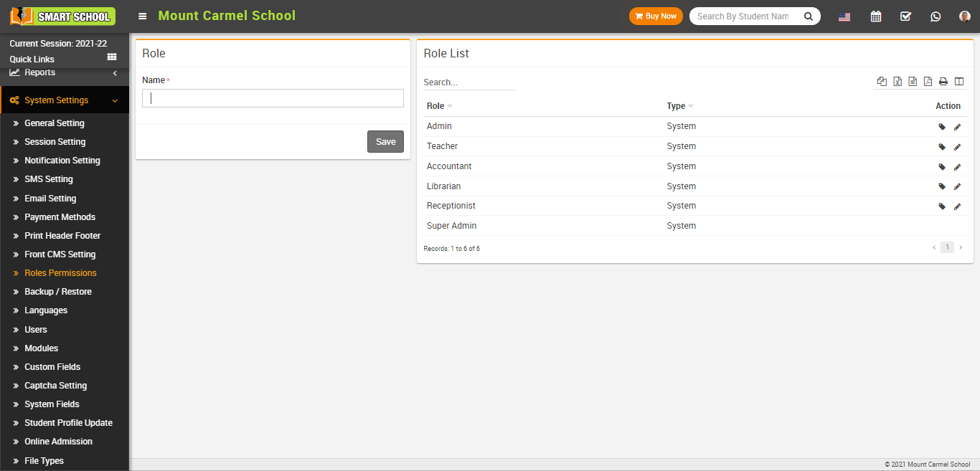Image resolution: width=980 pixels, height=471 pixels.
Task: Toggle the sidebar with hamburger icon
Action: [143, 16]
